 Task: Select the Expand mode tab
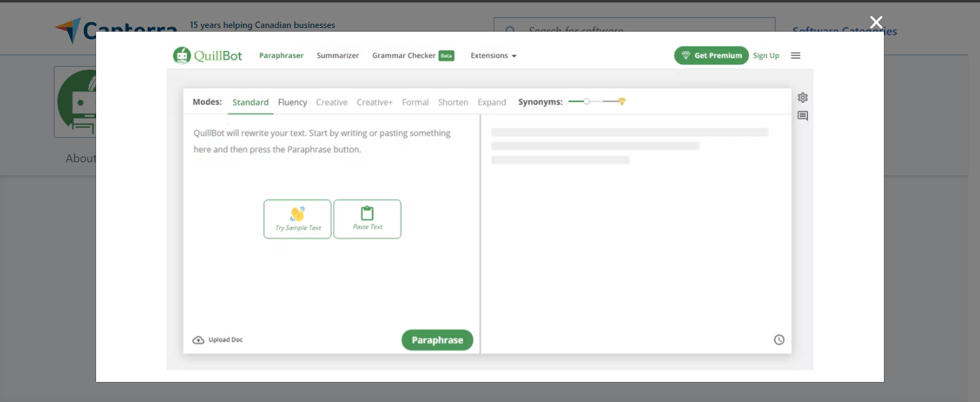coord(492,102)
